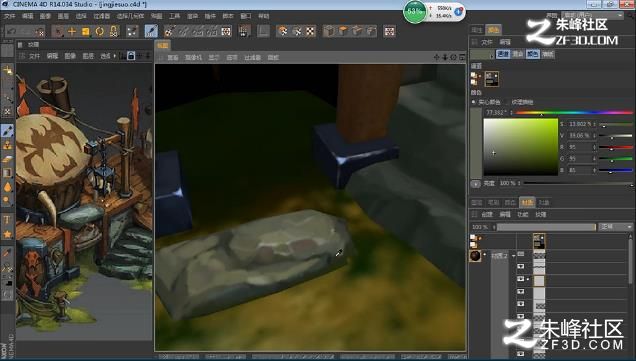The height and width of the screenshot is (361, 636).
Task: Select the texture color radio option
Action: (x=507, y=102)
